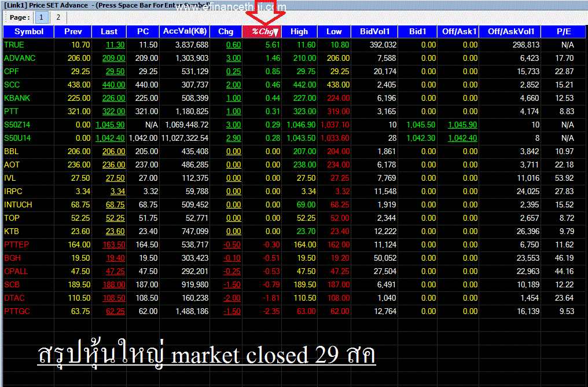
Task: Select the PTT symbol
Action: click(11, 111)
